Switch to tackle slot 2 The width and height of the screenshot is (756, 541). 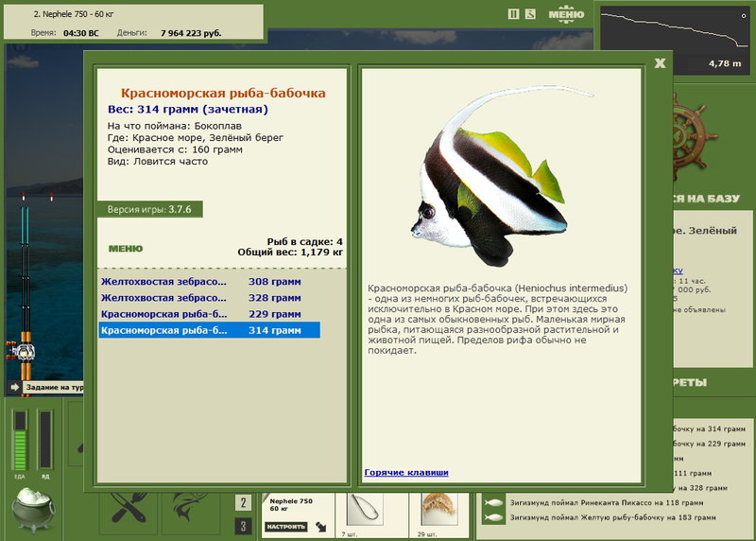pyautogui.click(x=244, y=503)
